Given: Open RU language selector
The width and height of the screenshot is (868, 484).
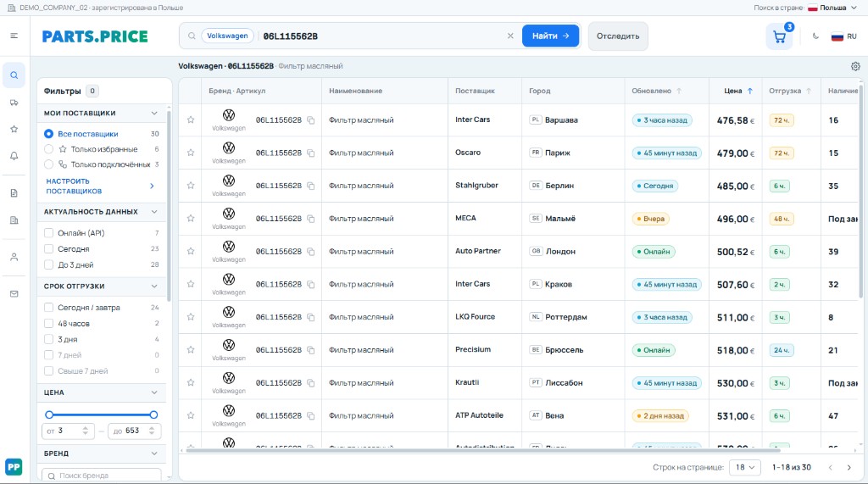Looking at the screenshot, I should 844,36.
